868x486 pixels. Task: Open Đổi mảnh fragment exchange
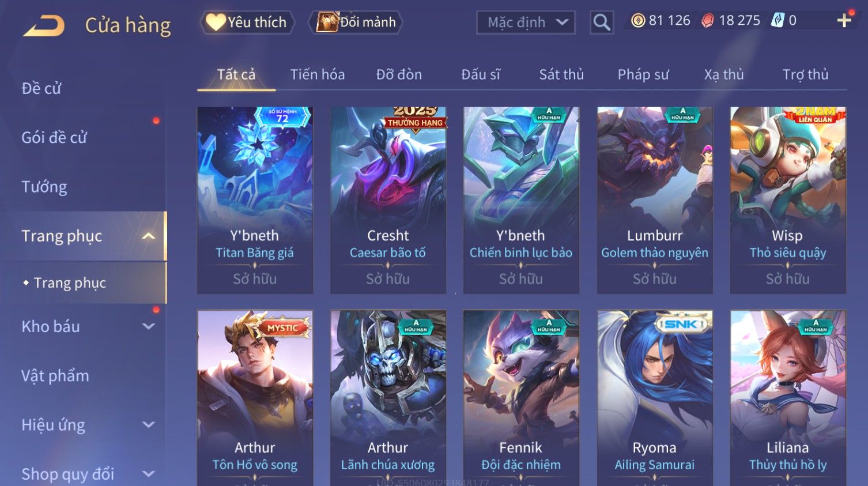(x=357, y=22)
